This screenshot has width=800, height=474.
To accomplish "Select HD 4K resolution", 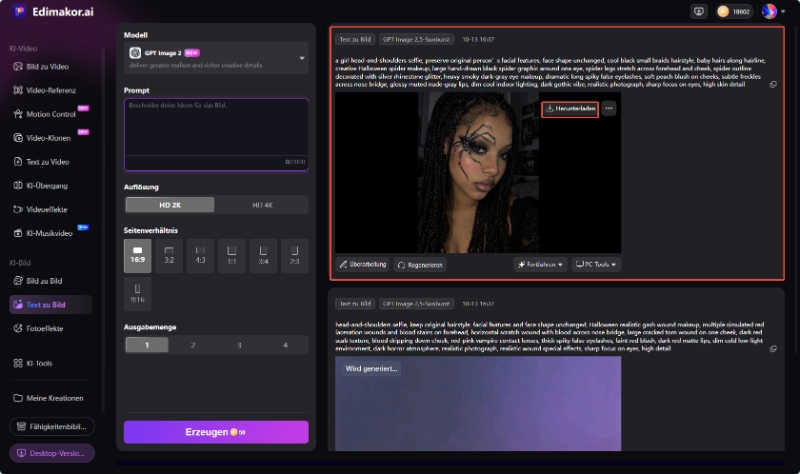I will (x=262, y=205).
